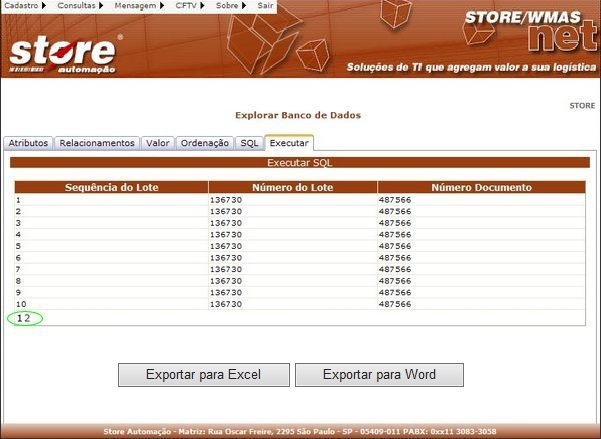Open the CFTV menu
Viewport: 601px width, 439px height.
click(x=189, y=6)
